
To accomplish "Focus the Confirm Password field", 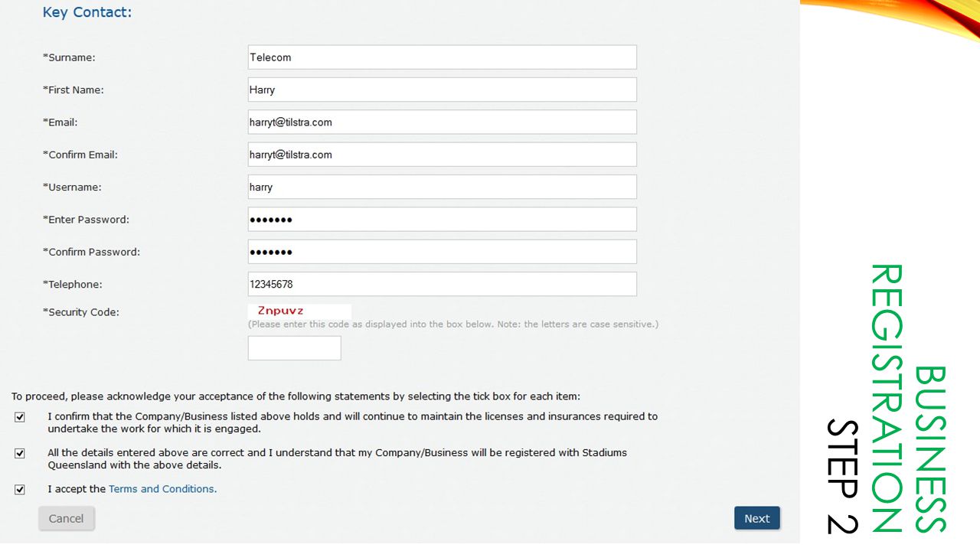I will [442, 252].
